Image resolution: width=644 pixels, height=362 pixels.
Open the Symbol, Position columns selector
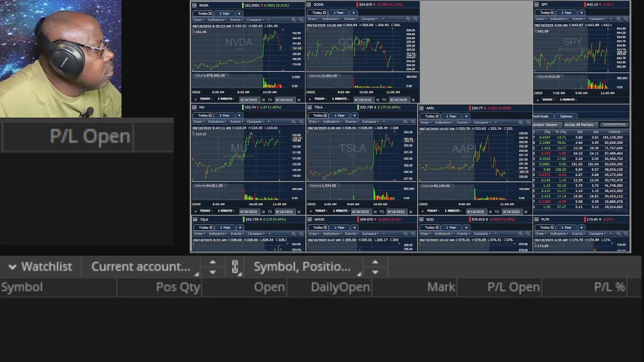[302, 266]
